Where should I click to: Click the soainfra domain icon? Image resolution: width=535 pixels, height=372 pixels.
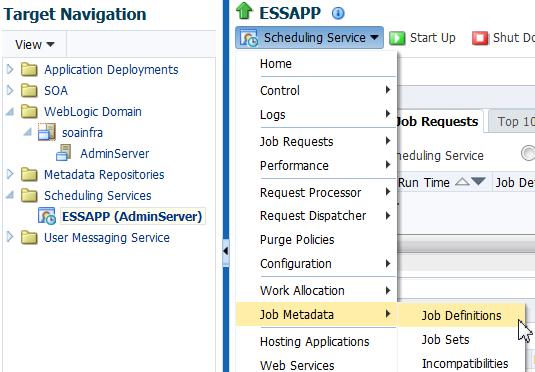47,132
